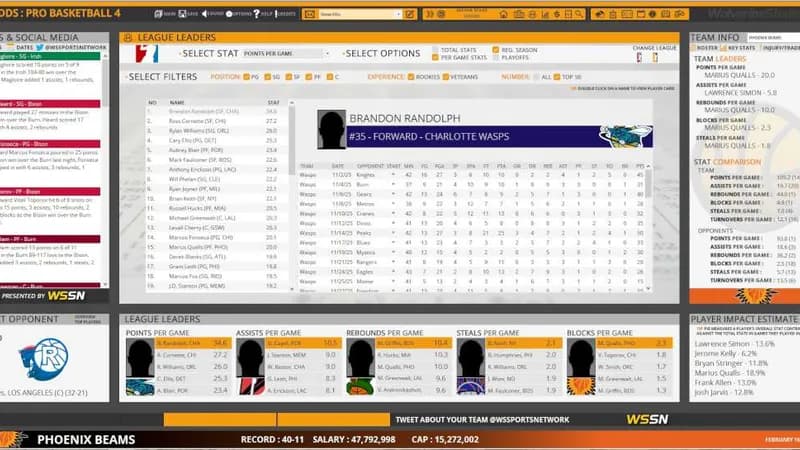Click the leaders list vertical scrollbar

point(292,196)
